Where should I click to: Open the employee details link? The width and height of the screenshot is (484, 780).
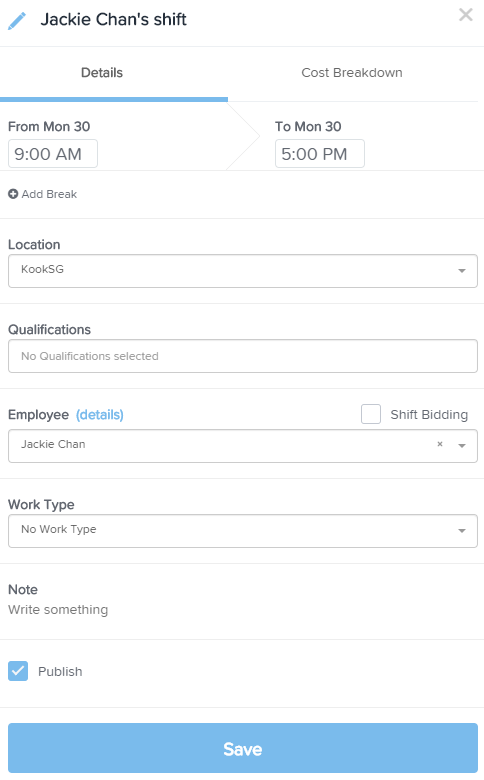99,414
